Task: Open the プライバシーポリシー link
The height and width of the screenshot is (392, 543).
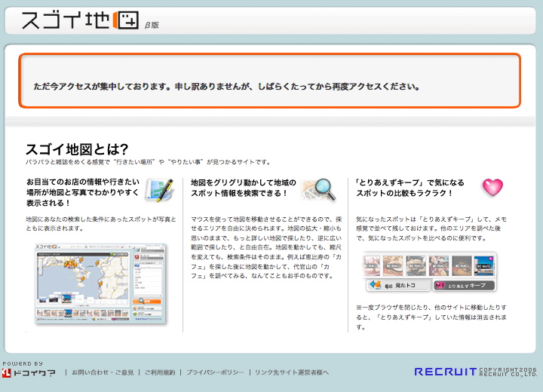Action: tap(215, 372)
